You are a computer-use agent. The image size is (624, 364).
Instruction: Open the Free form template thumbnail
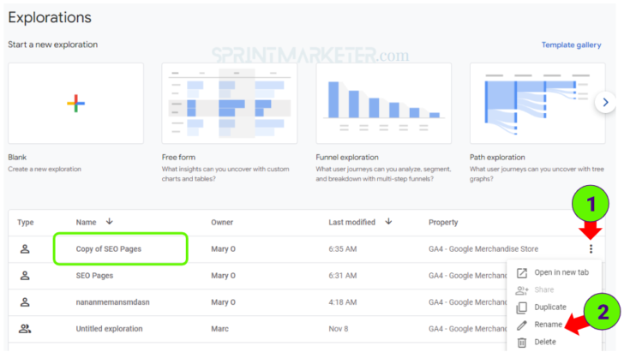(230, 103)
